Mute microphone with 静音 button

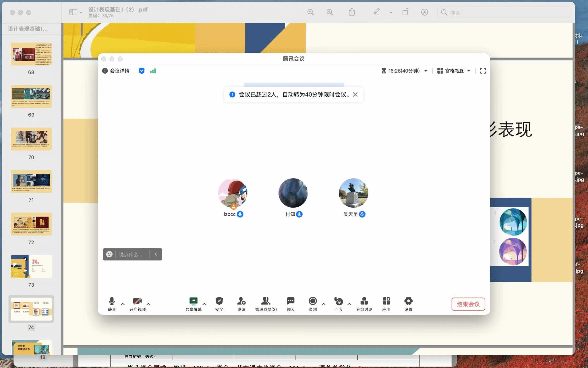[112, 304]
